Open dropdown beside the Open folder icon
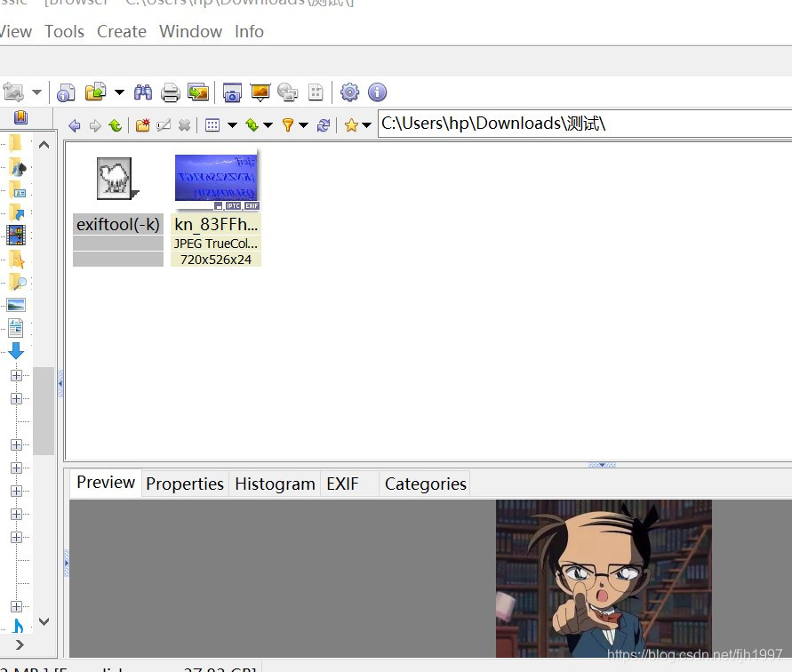Image resolution: width=792 pixels, height=672 pixels. (119, 92)
